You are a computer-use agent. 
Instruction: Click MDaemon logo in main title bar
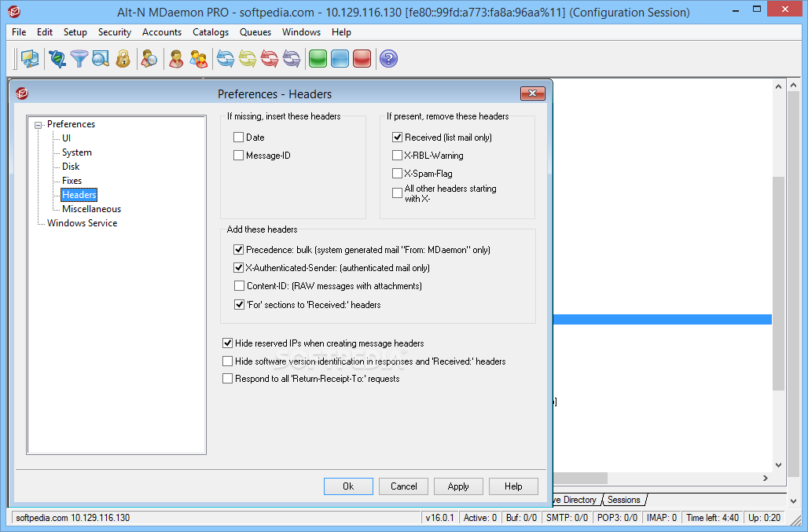[x=14, y=11]
